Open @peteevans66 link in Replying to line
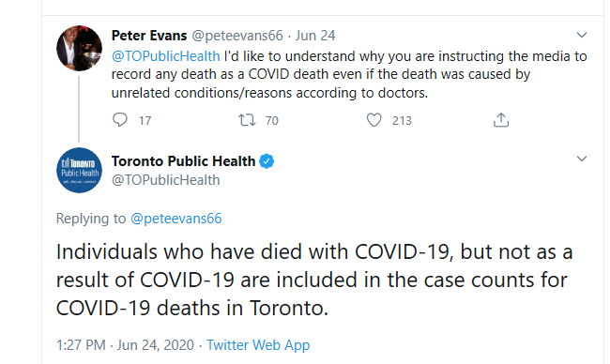This screenshot has height=364, width=610. click(x=175, y=219)
